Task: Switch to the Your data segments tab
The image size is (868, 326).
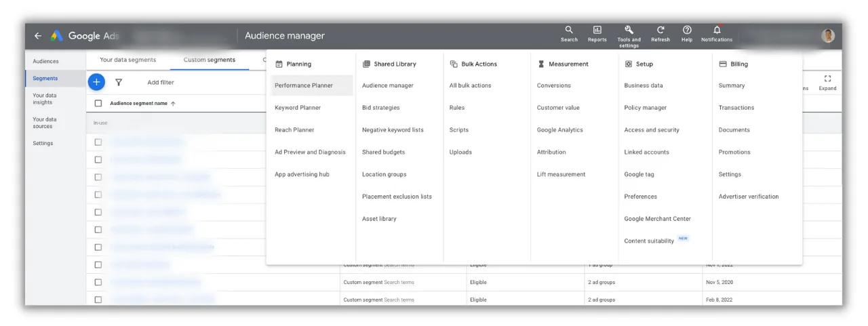Action: [127, 60]
